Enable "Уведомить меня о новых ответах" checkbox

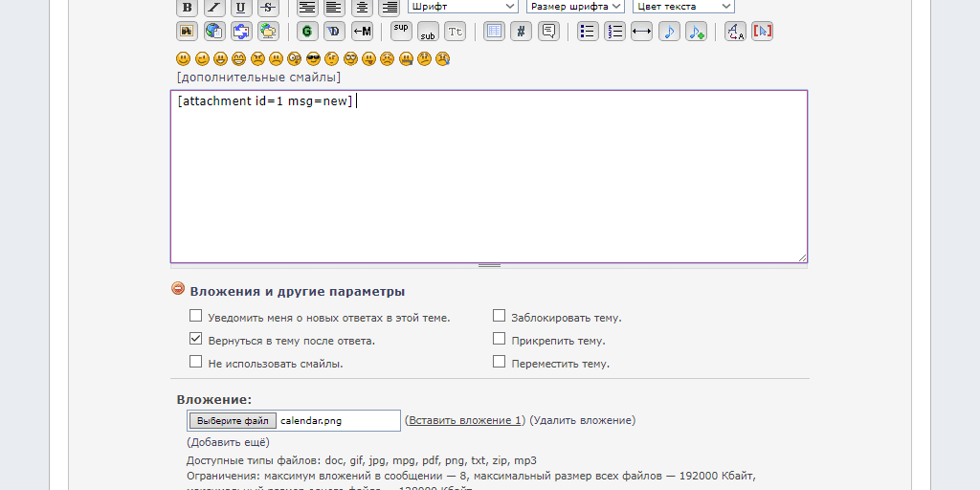pyautogui.click(x=196, y=316)
